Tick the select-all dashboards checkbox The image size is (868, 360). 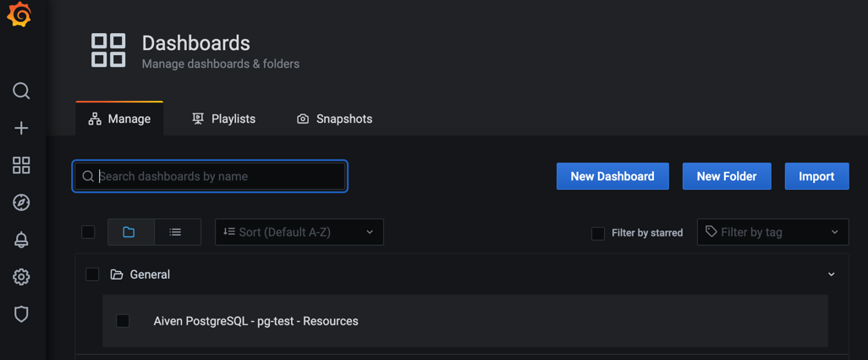coord(88,232)
